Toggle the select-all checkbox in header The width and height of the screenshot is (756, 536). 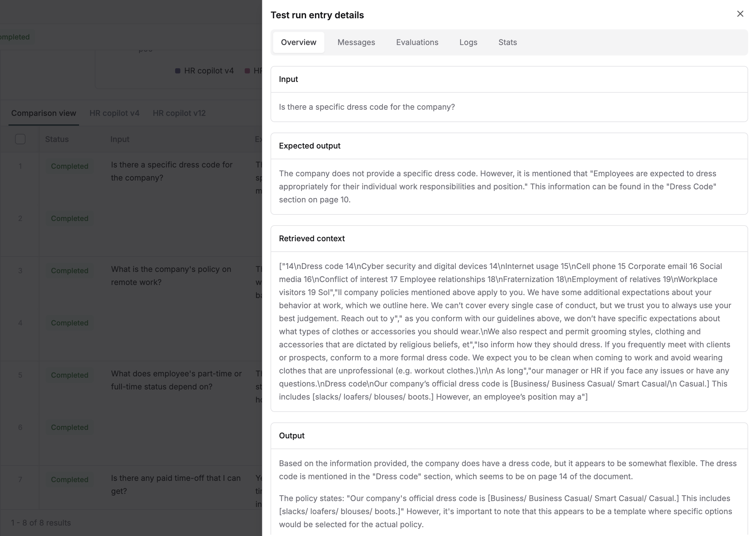click(x=20, y=139)
